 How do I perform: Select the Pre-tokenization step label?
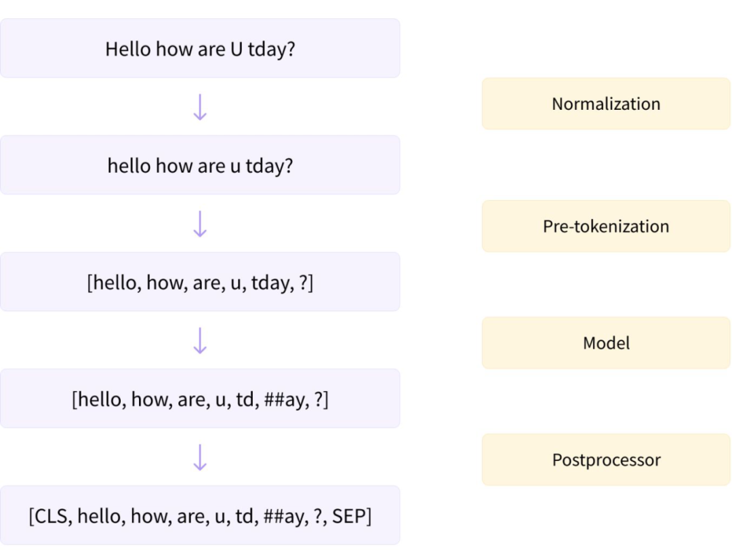point(606,226)
